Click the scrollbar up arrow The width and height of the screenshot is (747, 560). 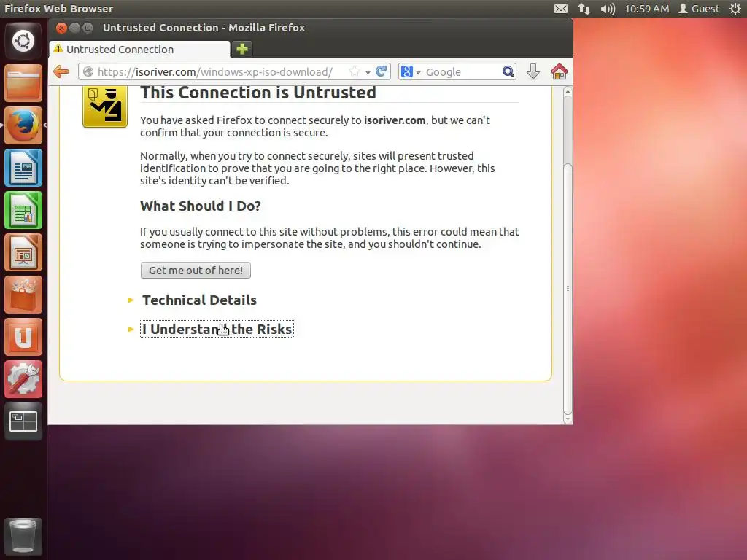[568, 91]
